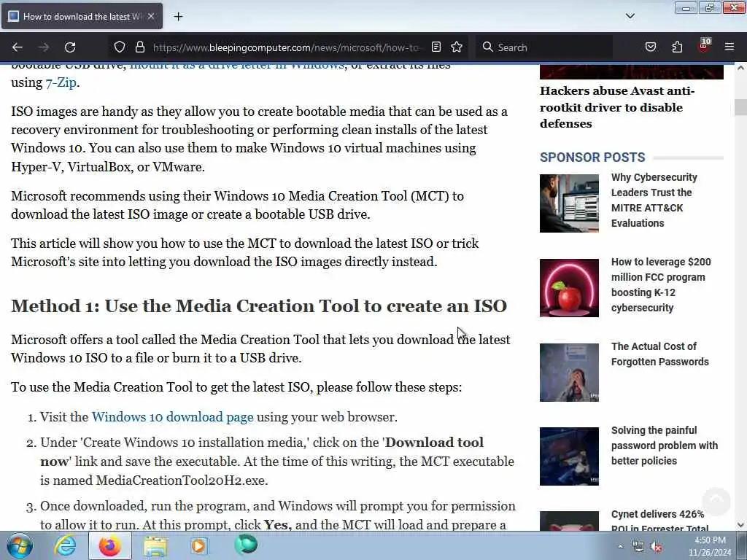Open a new tab with plus button

point(178,17)
